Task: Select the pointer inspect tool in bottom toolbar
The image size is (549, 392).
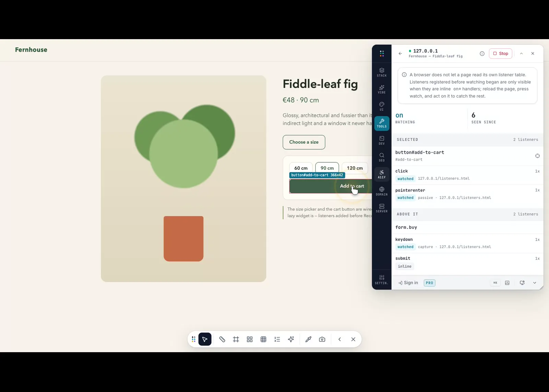Action: coord(205,339)
